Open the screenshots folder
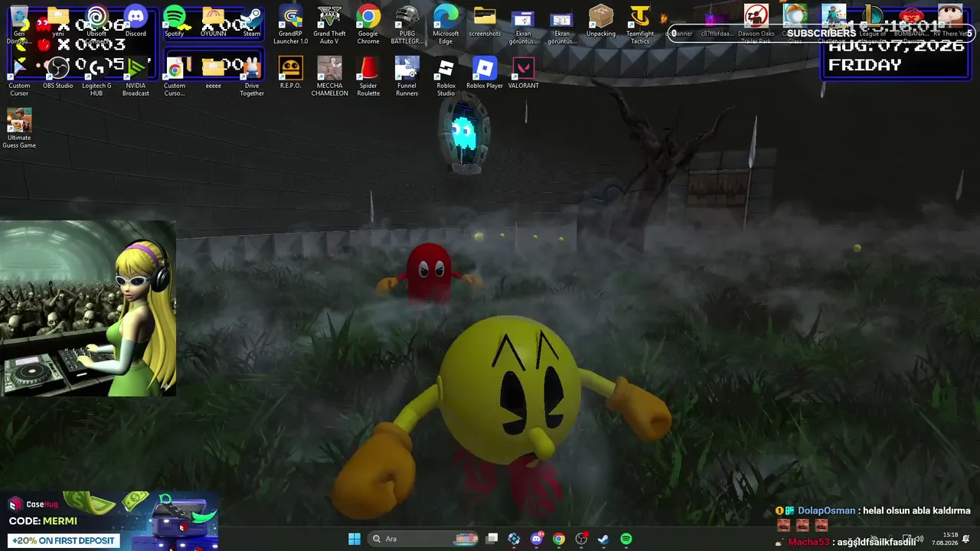Image resolution: width=980 pixels, height=551 pixels. click(485, 22)
